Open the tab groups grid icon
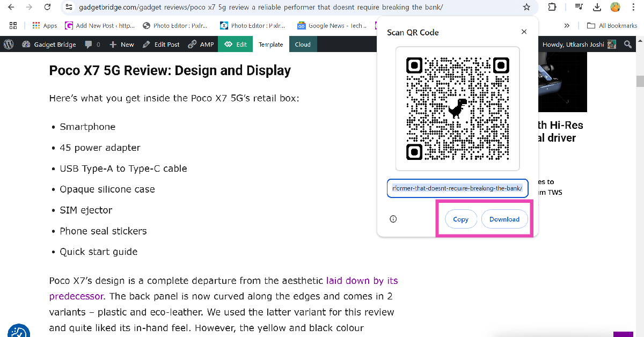The width and height of the screenshot is (644, 337). pyautogui.click(x=13, y=26)
